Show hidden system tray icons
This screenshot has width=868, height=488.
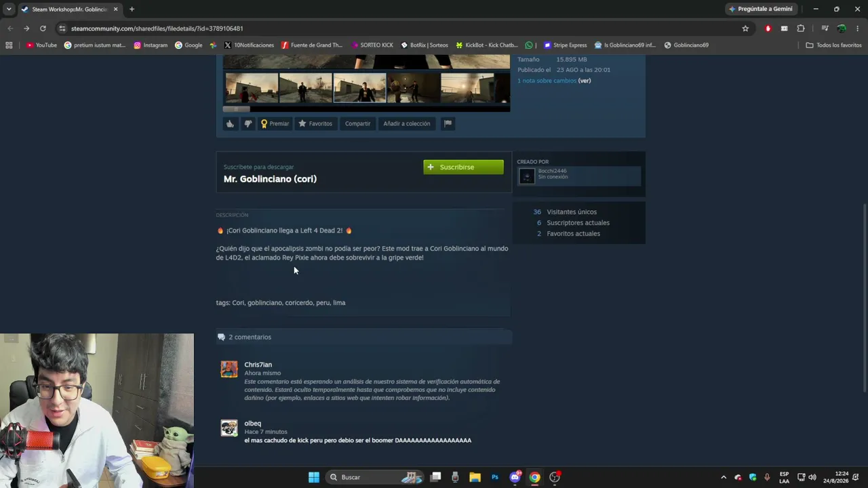724,477
